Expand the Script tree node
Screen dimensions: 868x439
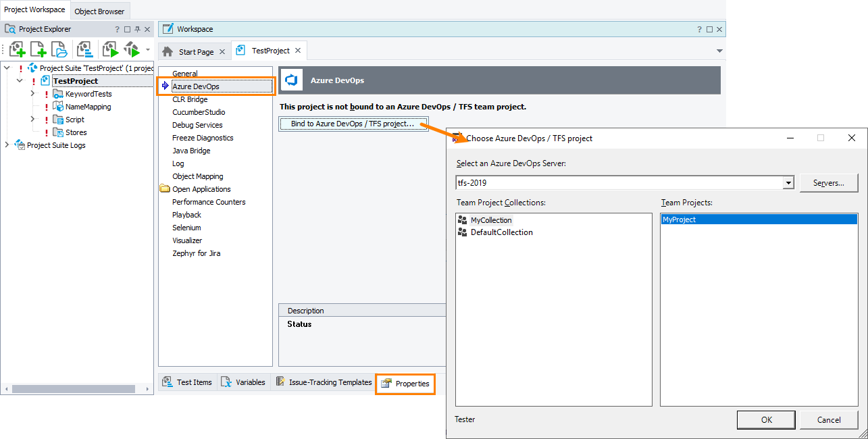[x=32, y=120]
